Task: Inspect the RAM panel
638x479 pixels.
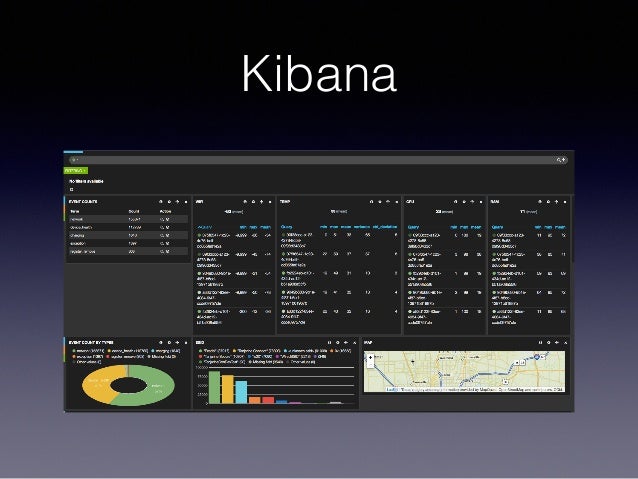Action: tap(540, 202)
